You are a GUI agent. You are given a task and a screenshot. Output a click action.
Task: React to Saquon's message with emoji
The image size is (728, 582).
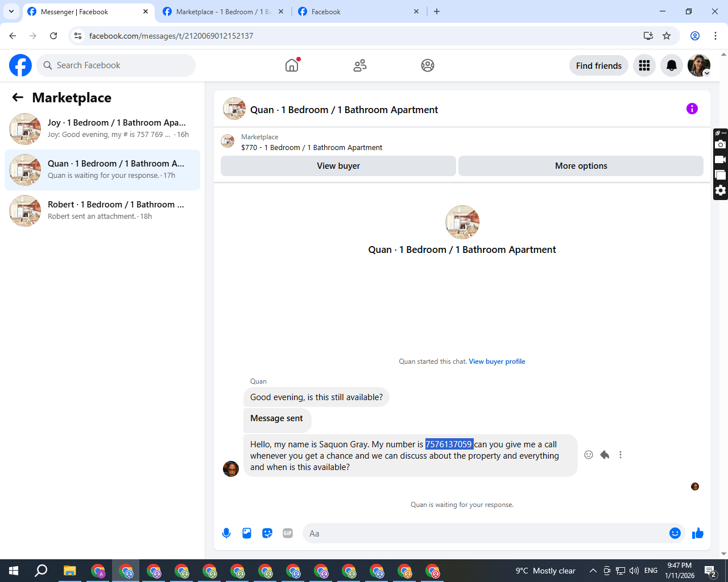589,455
